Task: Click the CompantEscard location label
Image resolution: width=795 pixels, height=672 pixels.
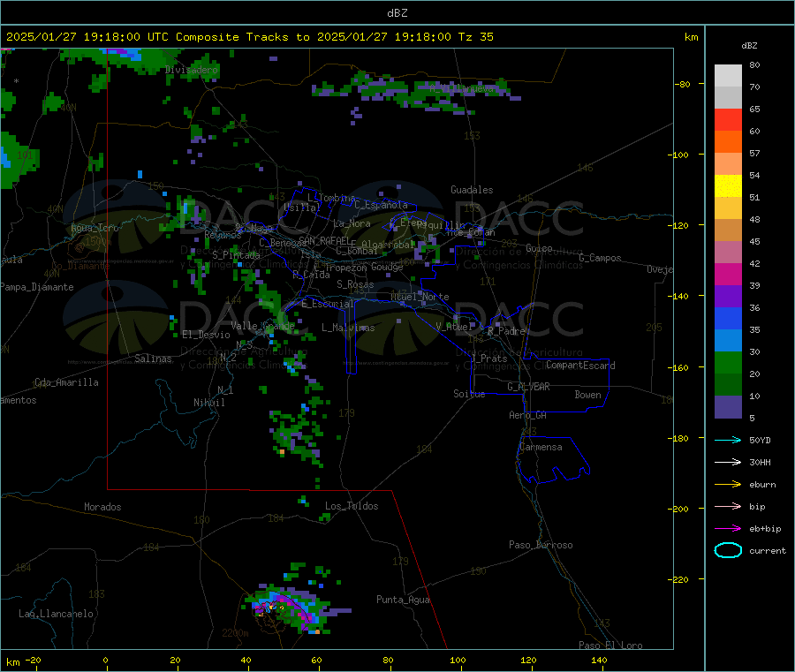Action: [x=580, y=366]
